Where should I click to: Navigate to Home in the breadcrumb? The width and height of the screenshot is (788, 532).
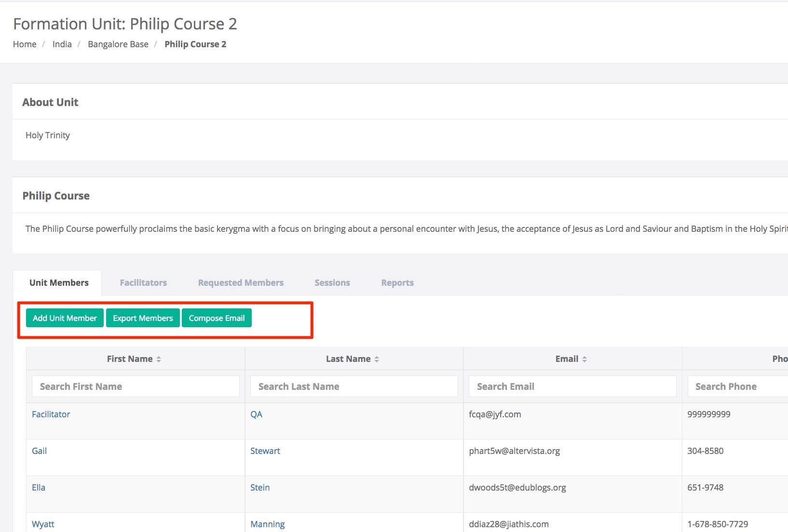[x=25, y=44]
